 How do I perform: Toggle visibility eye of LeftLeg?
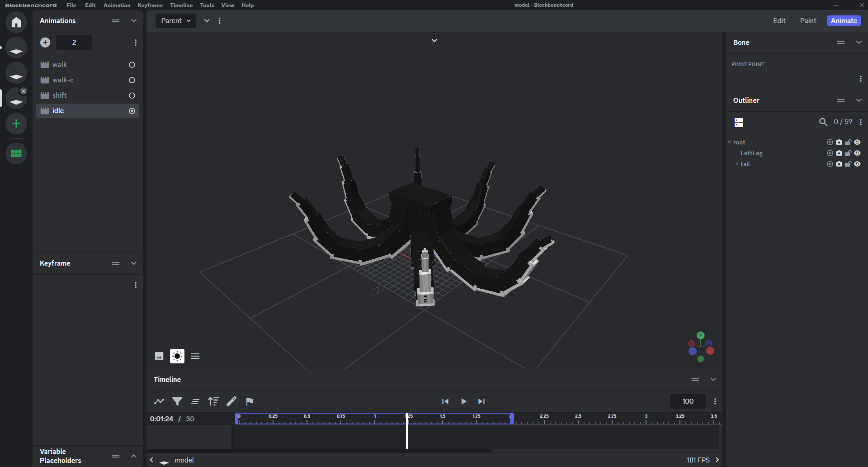[x=857, y=153]
